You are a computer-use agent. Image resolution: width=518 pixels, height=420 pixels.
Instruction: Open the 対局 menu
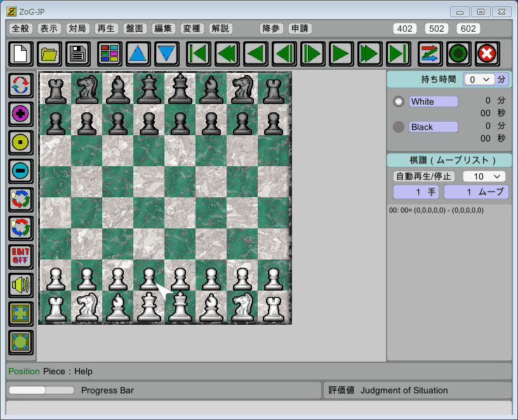77,29
